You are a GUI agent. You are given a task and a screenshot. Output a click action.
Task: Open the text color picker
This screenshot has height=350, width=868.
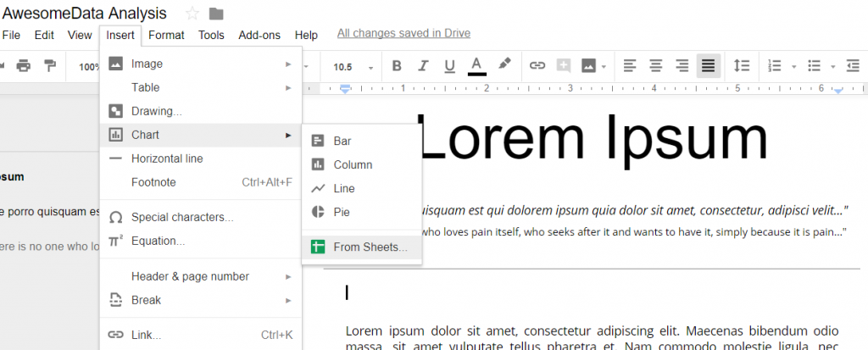[476, 66]
